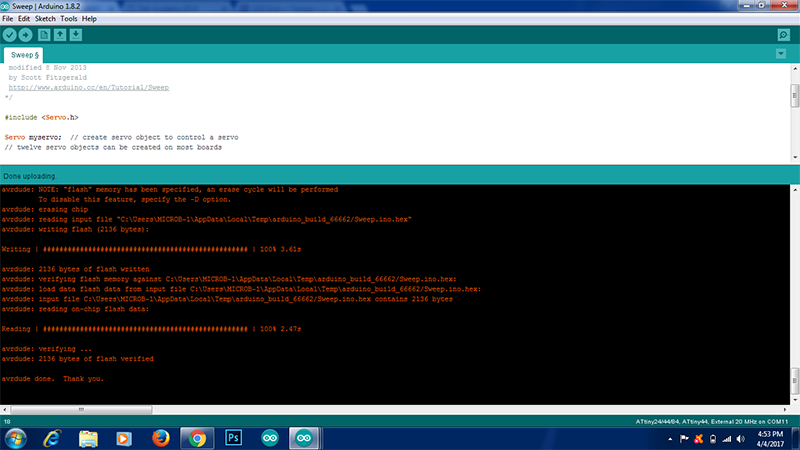
Task: Open the Edit menu
Action: click(x=24, y=19)
